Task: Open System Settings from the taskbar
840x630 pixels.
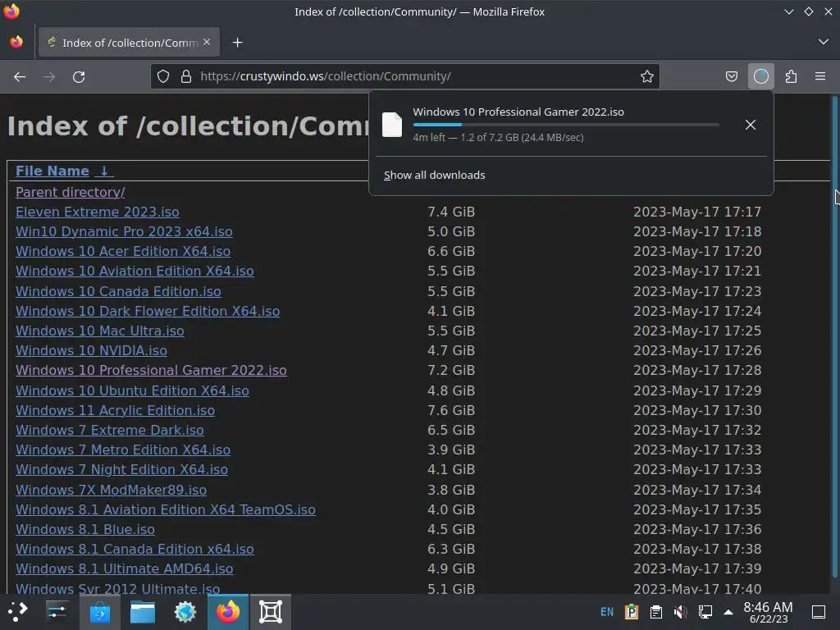Action: 57,611
